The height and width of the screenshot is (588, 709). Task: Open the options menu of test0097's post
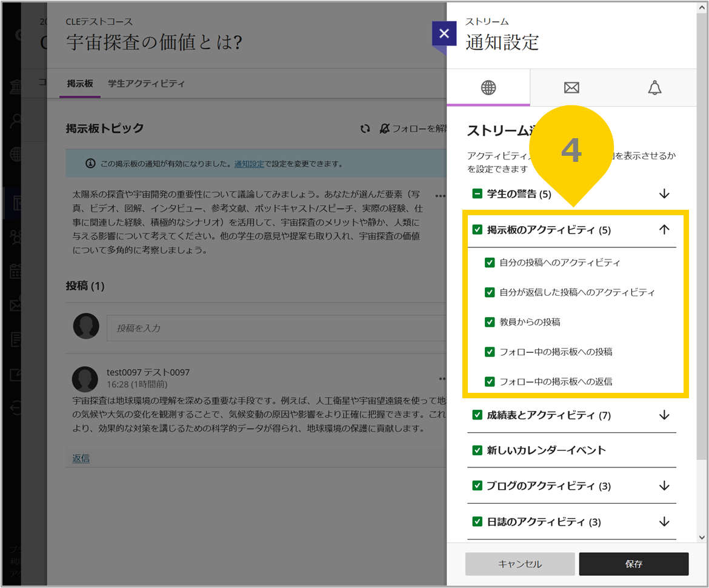[442, 379]
